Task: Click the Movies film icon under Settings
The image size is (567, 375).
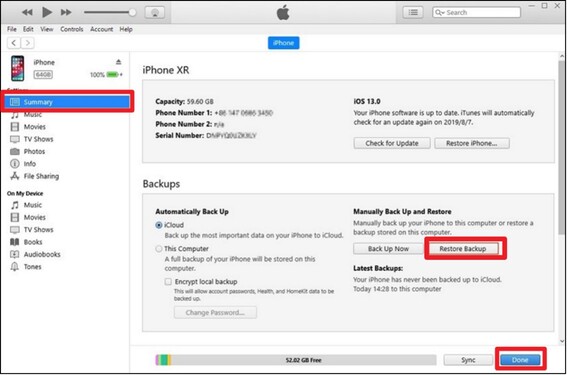Action: 14,127
